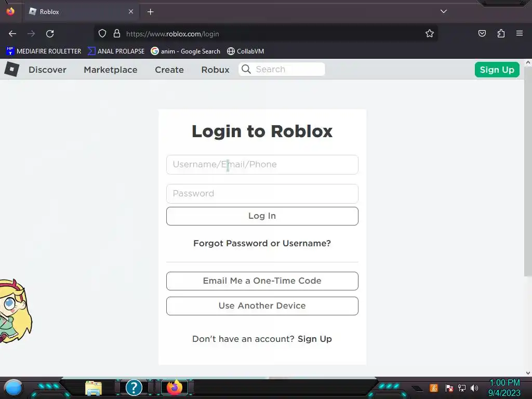Open the anim Google Search bookmark

tap(185, 51)
